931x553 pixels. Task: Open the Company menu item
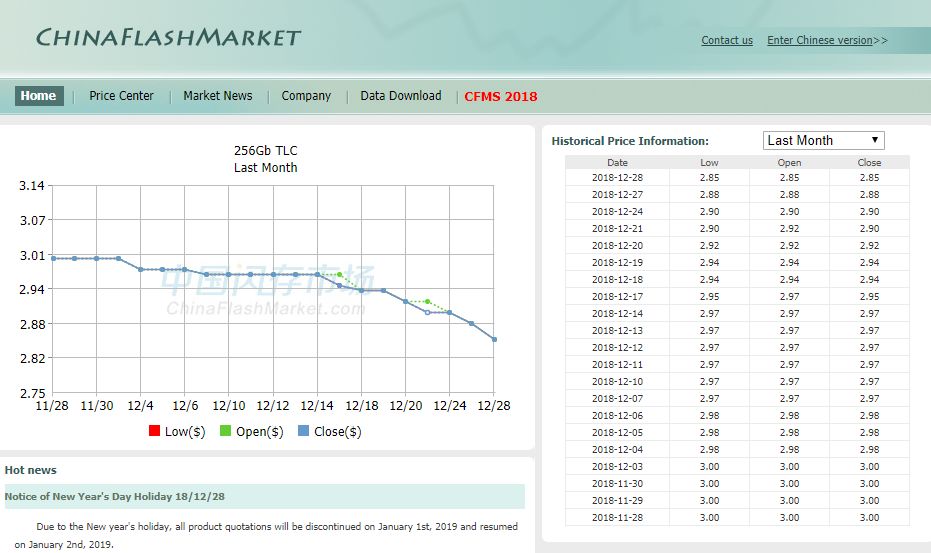(x=306, y=96)
